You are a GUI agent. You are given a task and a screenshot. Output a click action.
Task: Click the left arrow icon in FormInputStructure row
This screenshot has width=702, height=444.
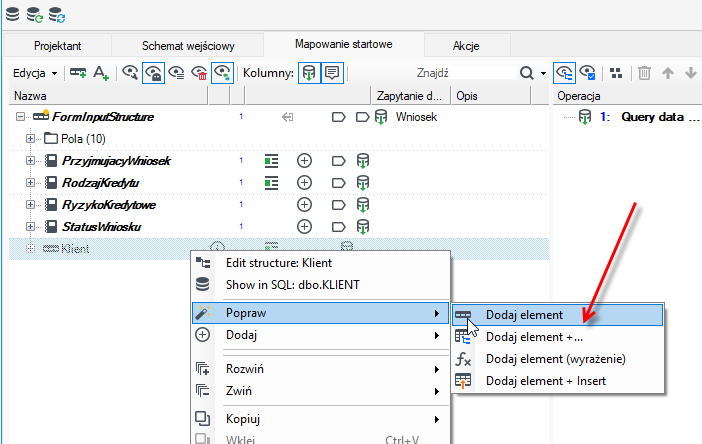click(x=287, y=117)
